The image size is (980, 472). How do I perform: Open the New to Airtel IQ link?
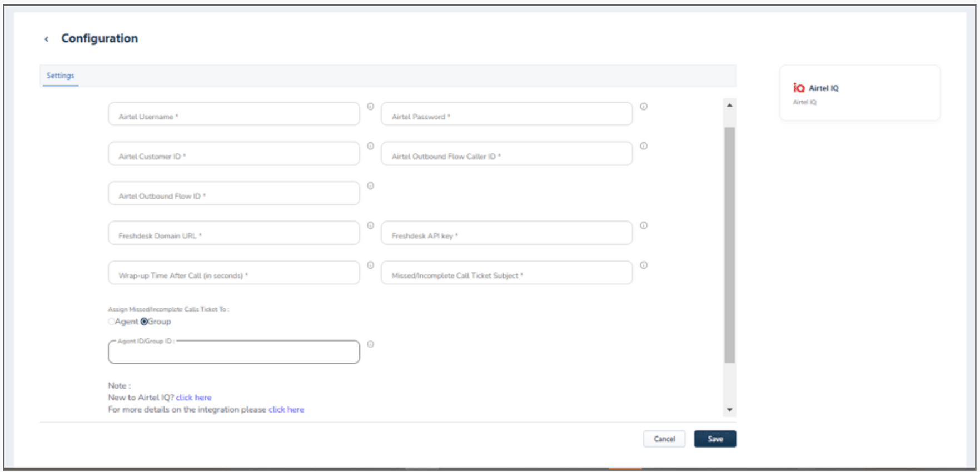tap(193, 398)
